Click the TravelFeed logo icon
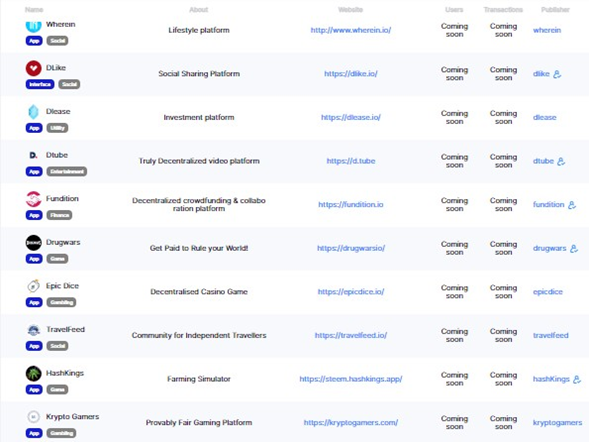Image resolution: width=589 pixels, height=442 pixels. click(33, 330)
